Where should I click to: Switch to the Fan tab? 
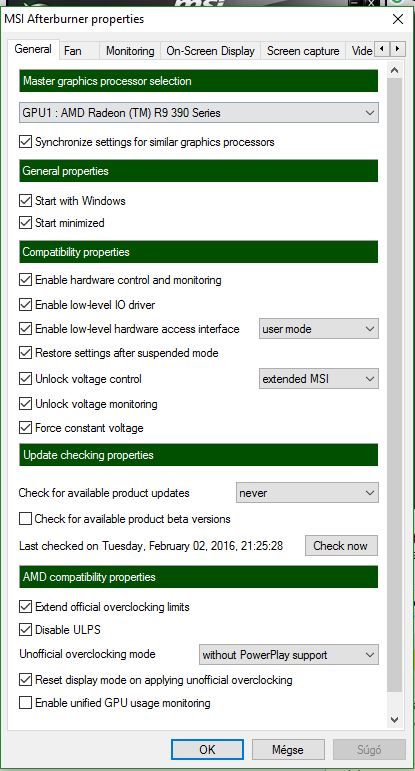click(79, 51)
